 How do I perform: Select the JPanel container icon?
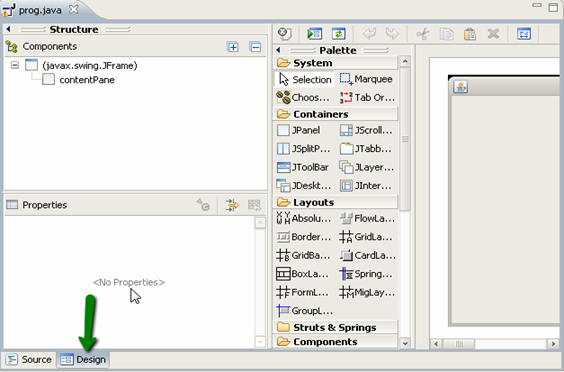[x=283, y=130]
